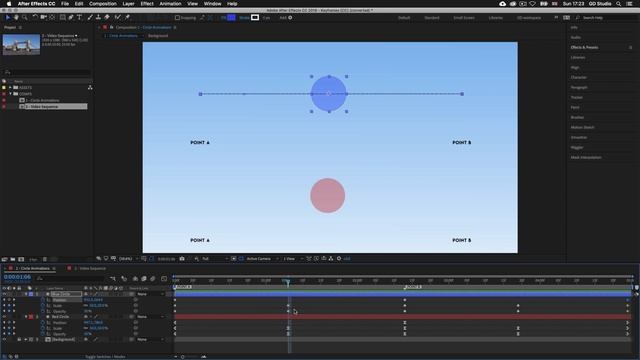The height and width of the screenshot is (360, 640).
Task: Open the shape Add options button
Action: point(290,18)
